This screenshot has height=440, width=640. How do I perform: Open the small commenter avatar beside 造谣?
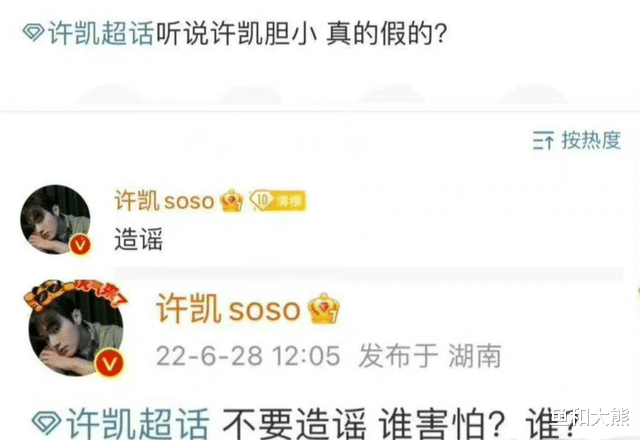(56, 220)
